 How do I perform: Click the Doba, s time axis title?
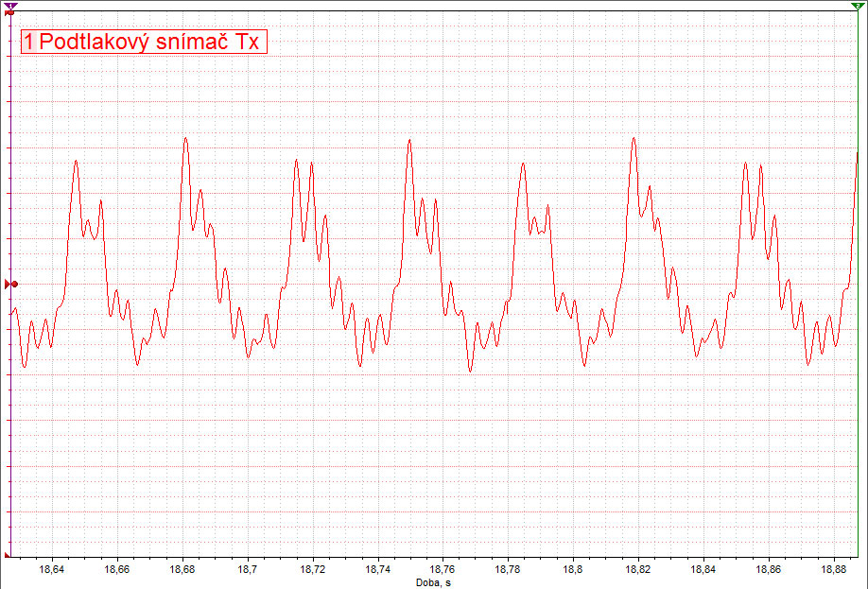point(434,582)
